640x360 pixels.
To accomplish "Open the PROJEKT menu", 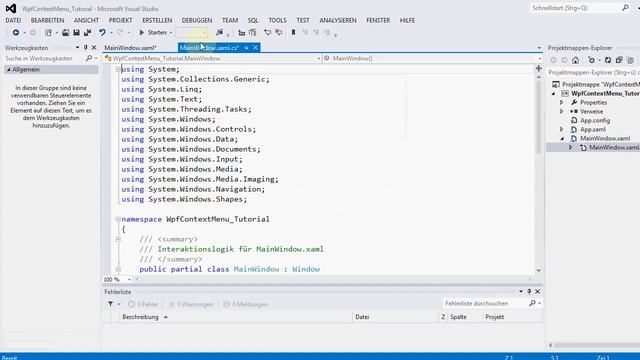I will (x=120, y=20).
